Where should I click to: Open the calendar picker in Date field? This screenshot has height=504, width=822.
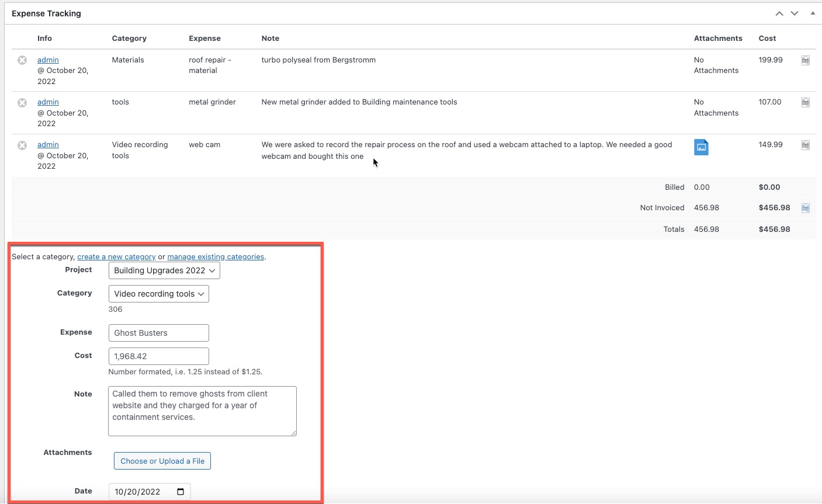pyautogui.click(x=181, y=492)
